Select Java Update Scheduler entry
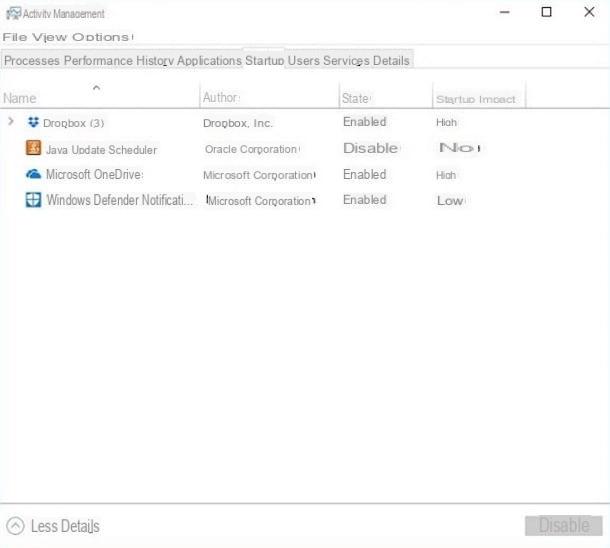Image resolution: width=610 pixels, height=548 pixels. click(x=102, y=150)
